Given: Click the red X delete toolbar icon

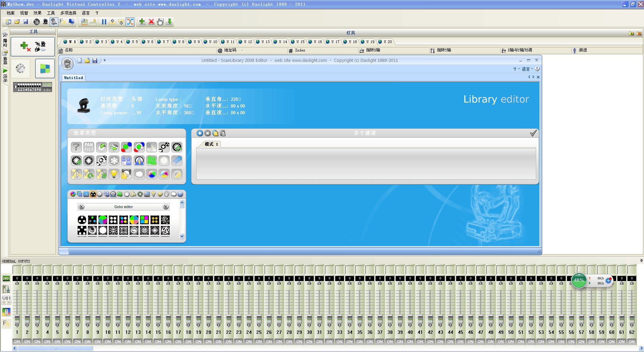Looking at the screenshot, I should 151,22.
